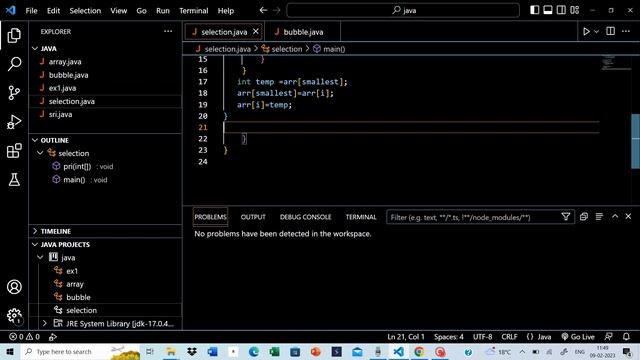Toggle the bottom panel layout icon
Screen dimensions: 640x360
pos(548,10)
